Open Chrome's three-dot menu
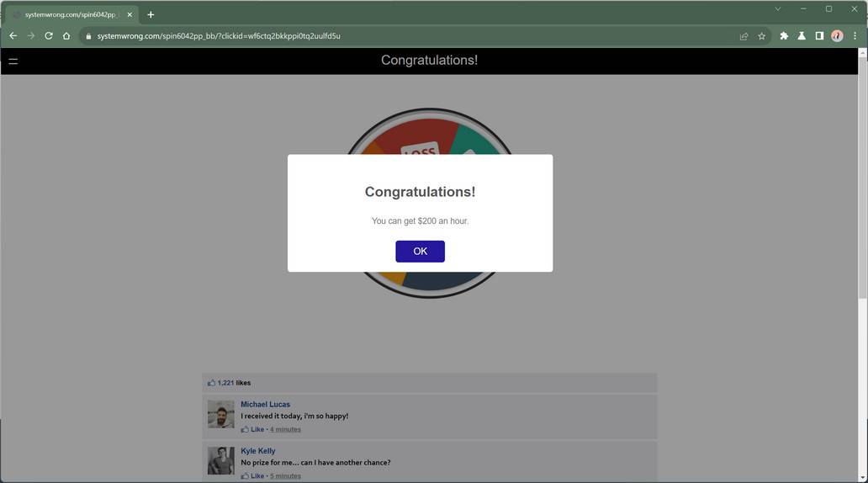Screen dimensions: 868x483 [x=855, y=36]
